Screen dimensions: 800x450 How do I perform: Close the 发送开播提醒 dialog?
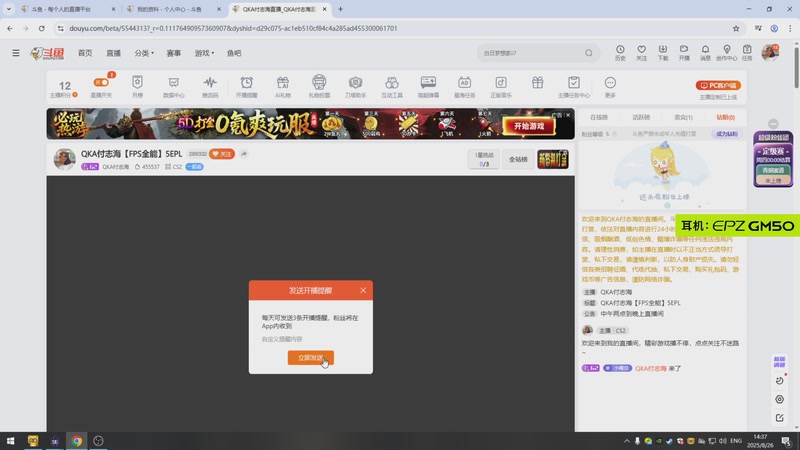pyautogui.click(x=363, y=290)
